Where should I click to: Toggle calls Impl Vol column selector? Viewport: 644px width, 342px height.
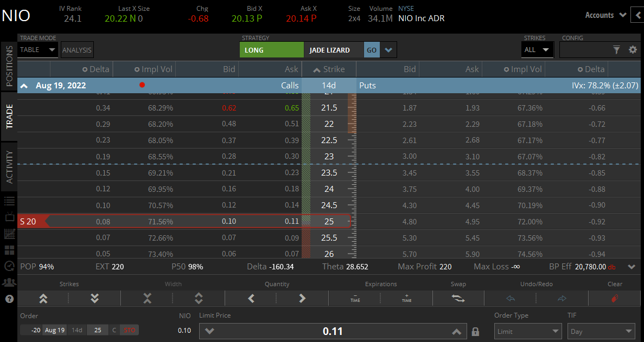point(137,69)
